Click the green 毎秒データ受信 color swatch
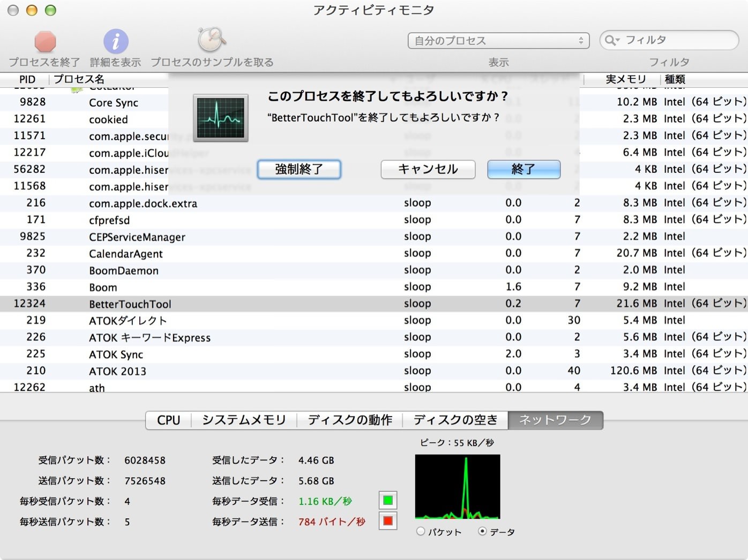The height and width of the screenshot is (560, 748). click(x=388, y=501)
